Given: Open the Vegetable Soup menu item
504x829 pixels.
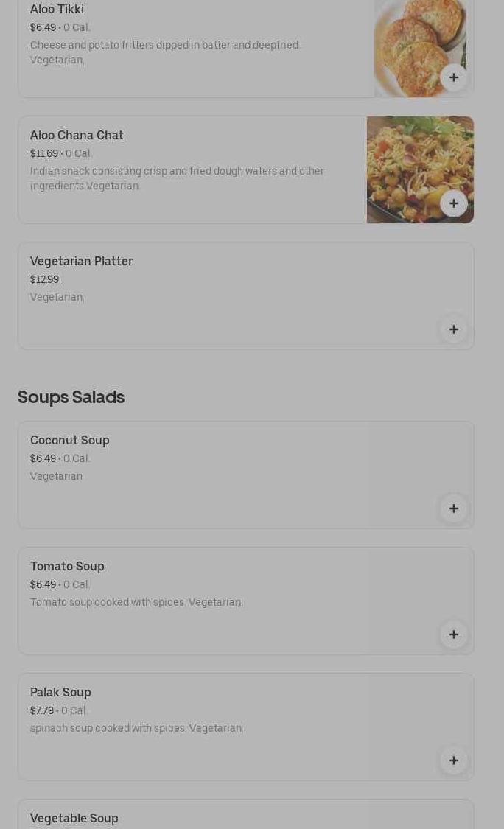Looking at the screenshot, I should 245,814.
